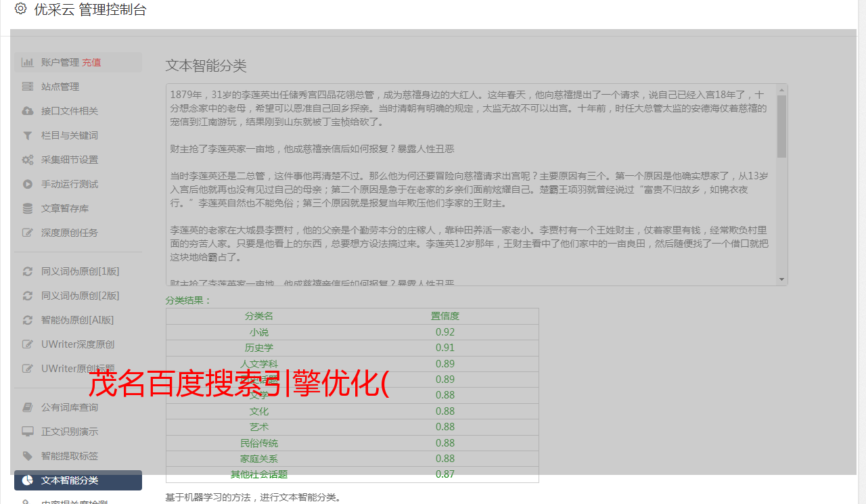Image resolution: width=866 pixels, height=504 pixels.
Task: Click the server icon next to 站点管理
Action: point(28,87)
